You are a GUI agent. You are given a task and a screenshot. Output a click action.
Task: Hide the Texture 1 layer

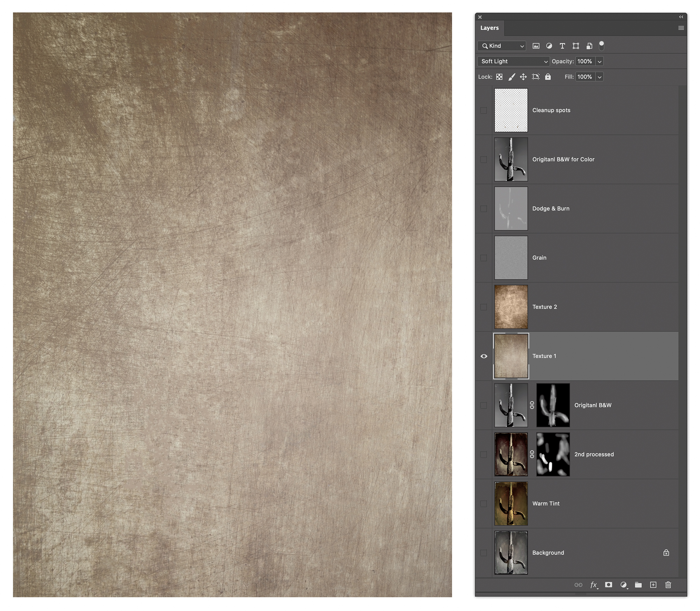tap(484, 356)
